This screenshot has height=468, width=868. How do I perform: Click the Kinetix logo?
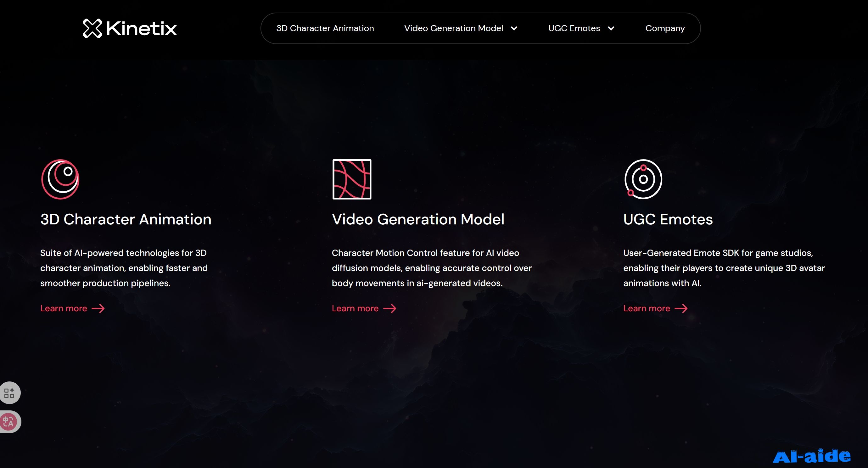point(130,28)
